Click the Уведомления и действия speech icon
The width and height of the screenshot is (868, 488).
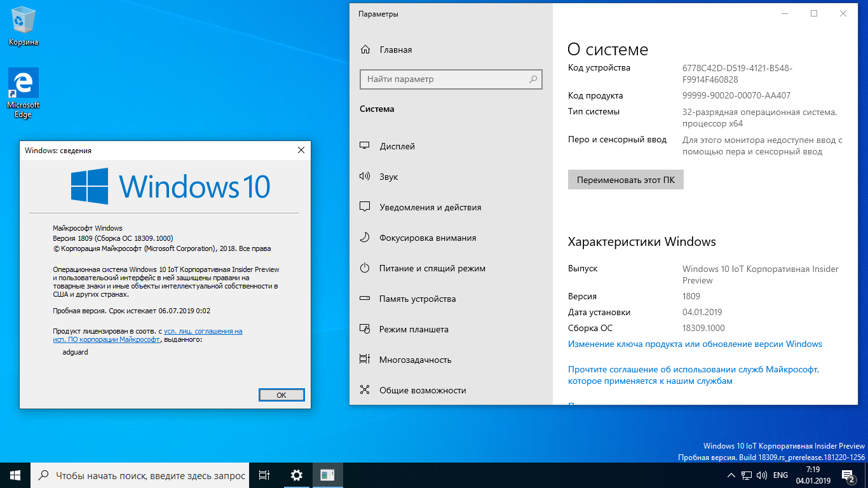point(365,207)
